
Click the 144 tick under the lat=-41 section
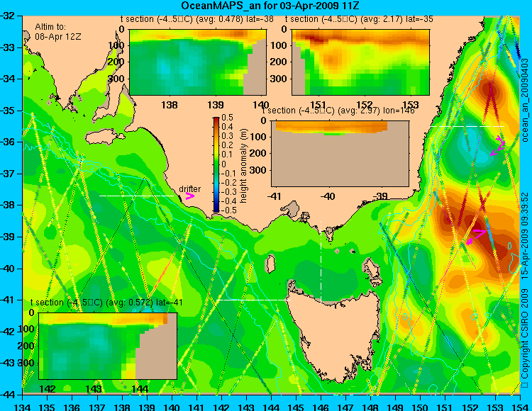point(140,388)
